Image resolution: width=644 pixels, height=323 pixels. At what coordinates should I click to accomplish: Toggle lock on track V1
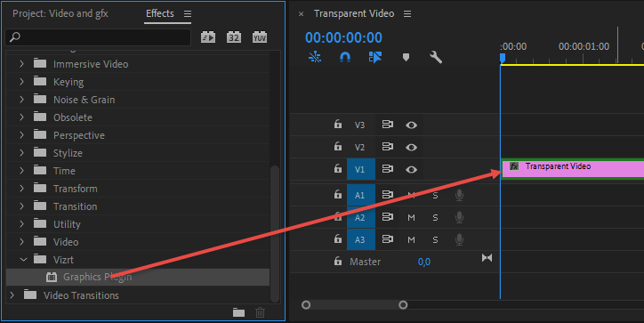click(338, 168)
